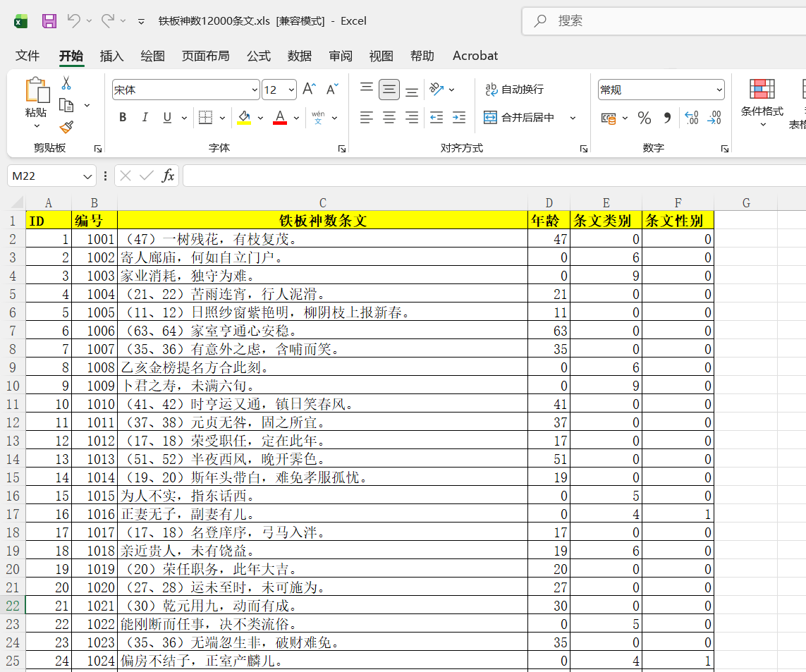The image size is (806, 672).
Task: Open the number format dropdown (常规)
Action: [719, 90]
